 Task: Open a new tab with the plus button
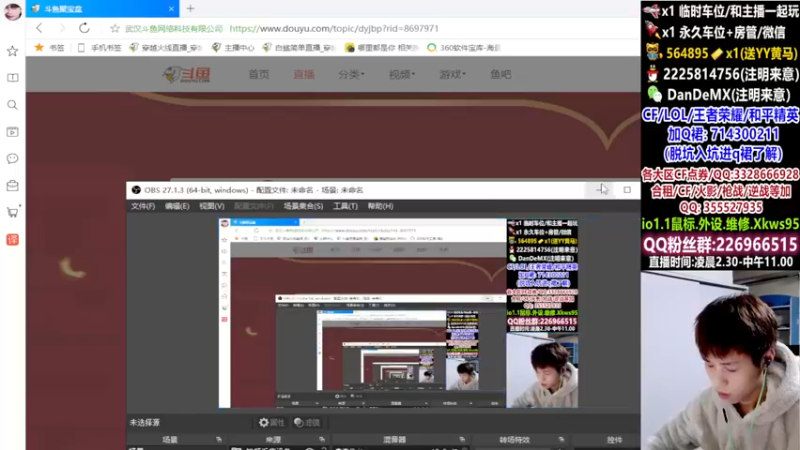coord(190,9)
